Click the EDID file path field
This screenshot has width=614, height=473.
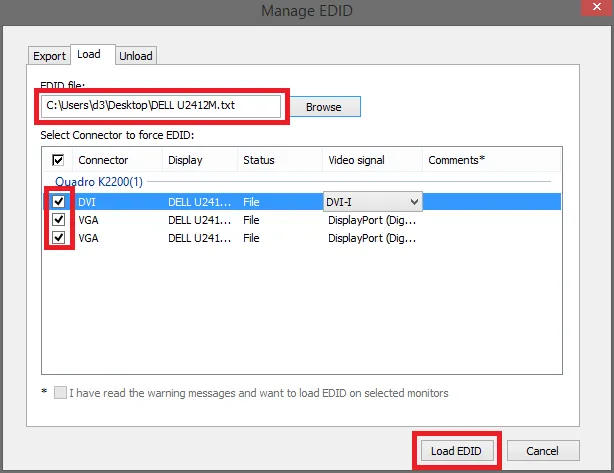coord(163,106)
